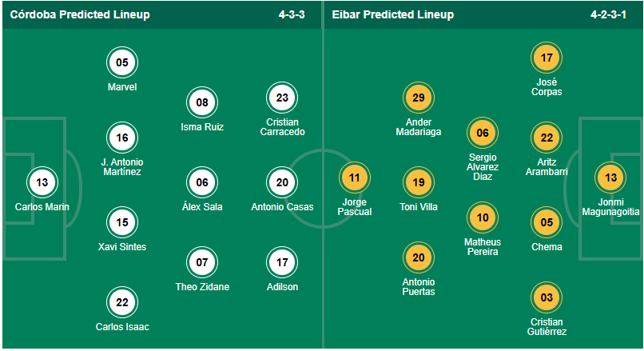The image size is (644, 351).
Task: Select Jonmi Magunagoitia's number 13 badge
Action: tap(610, 178)
